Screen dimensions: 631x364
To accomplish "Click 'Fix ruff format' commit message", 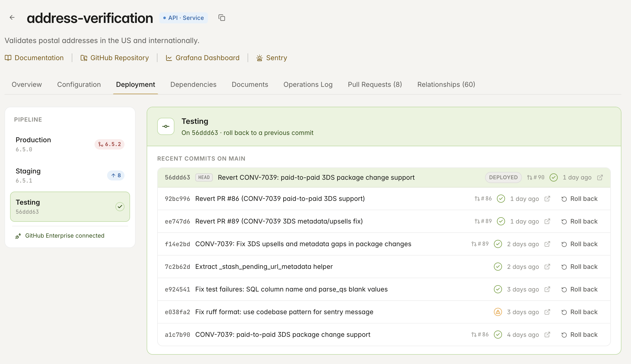I will tap(284, 312).
